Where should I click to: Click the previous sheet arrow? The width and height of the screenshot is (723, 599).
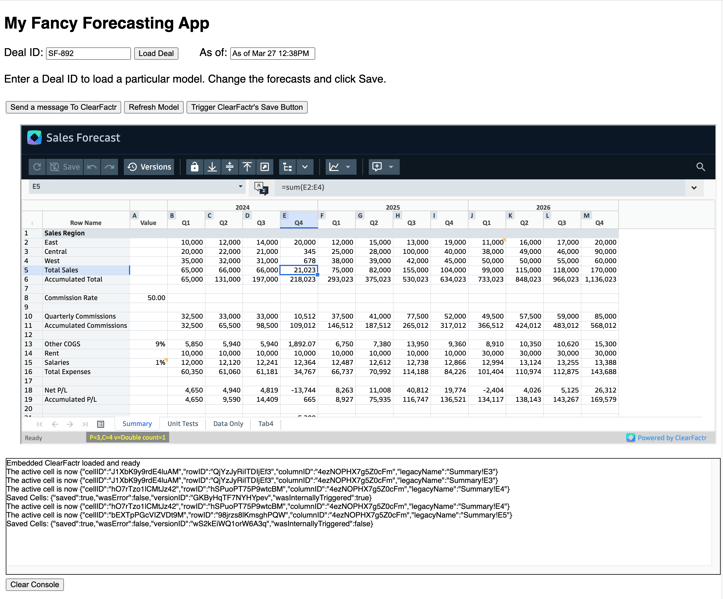click(55, 424)
